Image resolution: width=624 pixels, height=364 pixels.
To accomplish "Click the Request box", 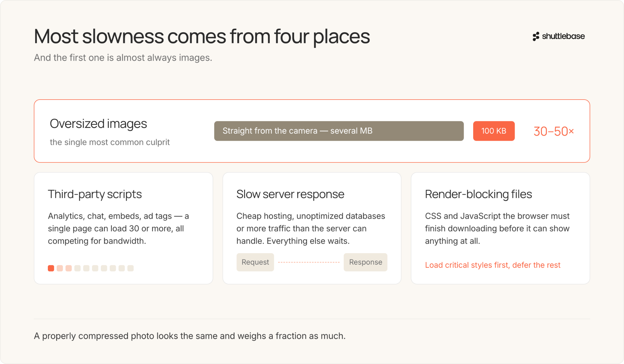I will click(x=255, y=262).
